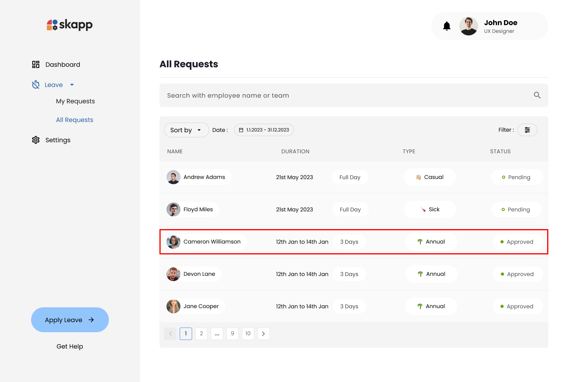
Task: Open the filter options icon
Action: [527, 130]
